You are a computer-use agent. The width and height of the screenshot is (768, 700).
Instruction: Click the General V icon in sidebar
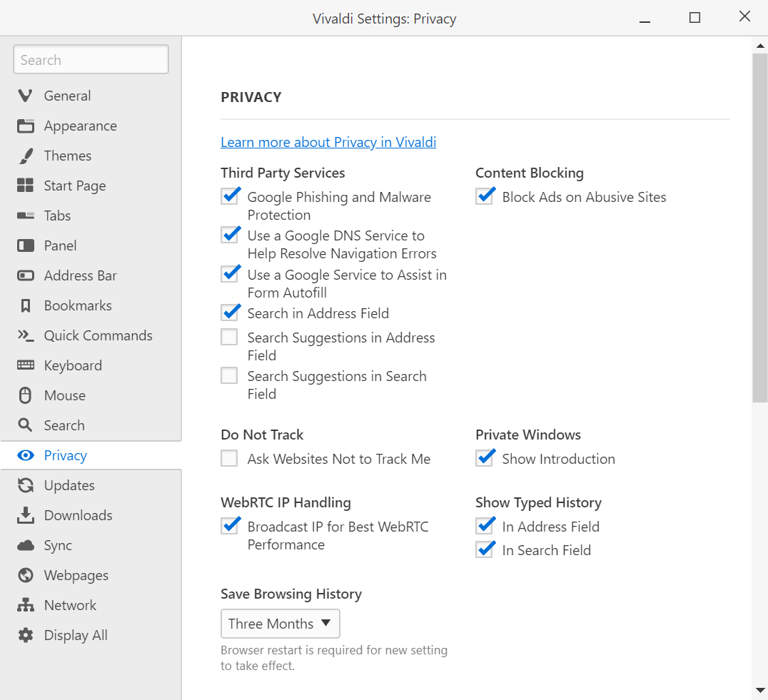(x=26, y=96)
